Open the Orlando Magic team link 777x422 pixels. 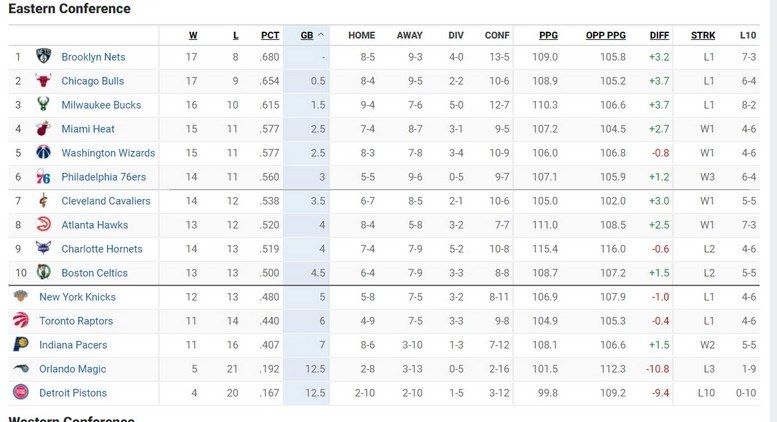pyautogui.click(x=72, y=369)
